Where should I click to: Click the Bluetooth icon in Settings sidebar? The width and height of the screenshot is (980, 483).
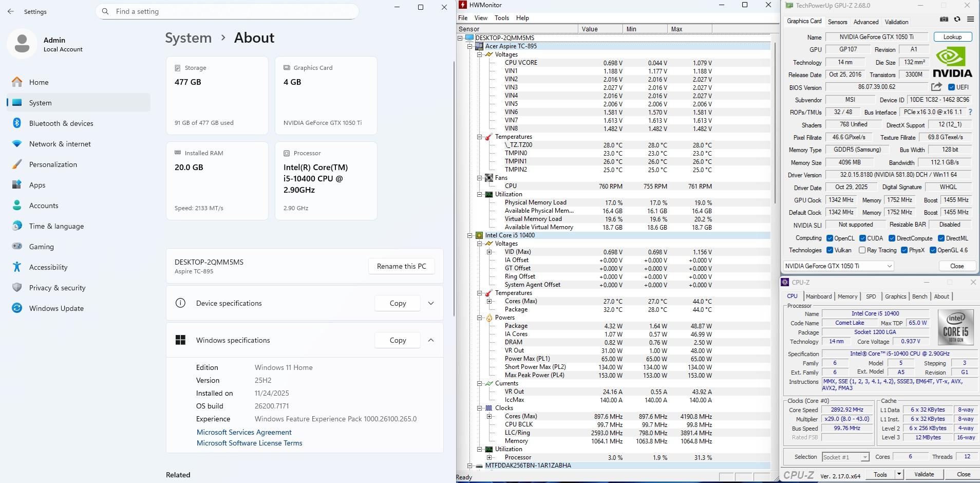click(17, 123)
